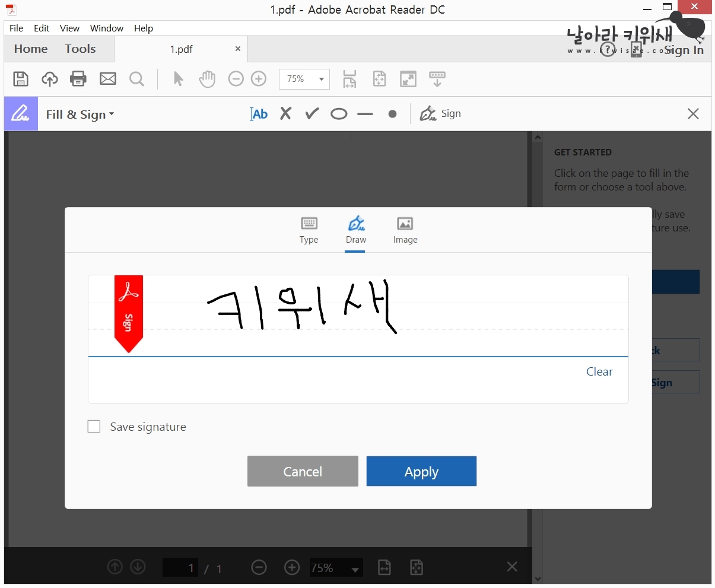Open the Window menu
The height and width of the screenshot is (588, 715).
(x=107, y=28)
